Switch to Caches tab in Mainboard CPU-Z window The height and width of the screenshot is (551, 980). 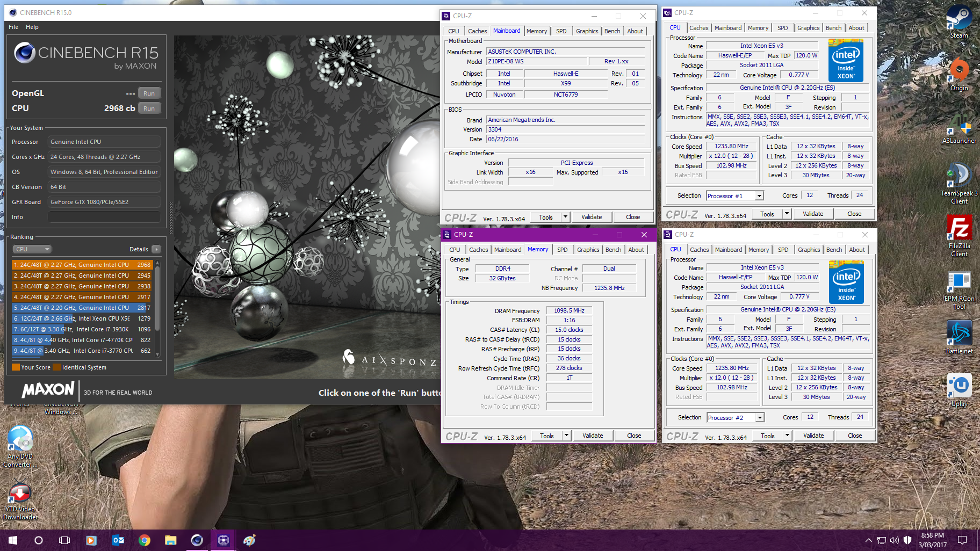477,31
